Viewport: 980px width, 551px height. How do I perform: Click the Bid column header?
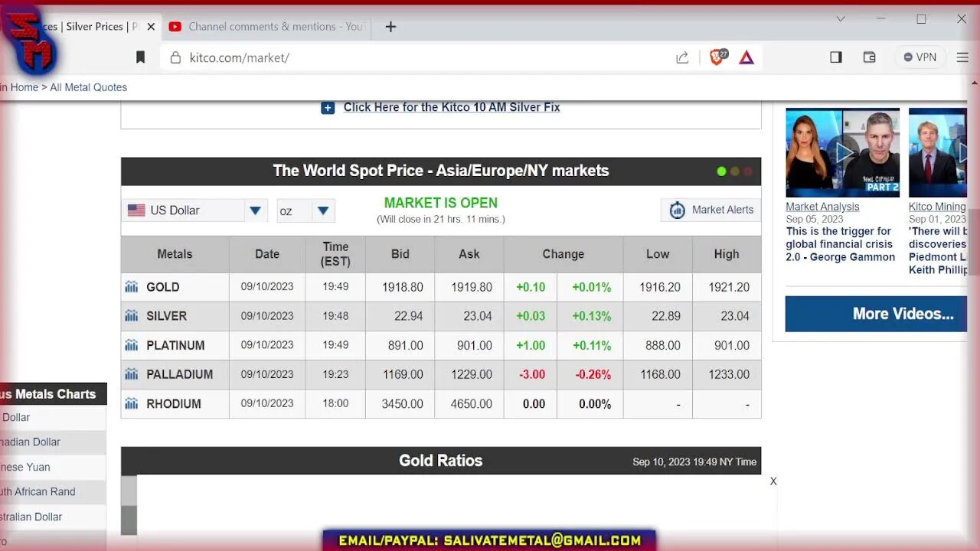[x=400, y=254]
